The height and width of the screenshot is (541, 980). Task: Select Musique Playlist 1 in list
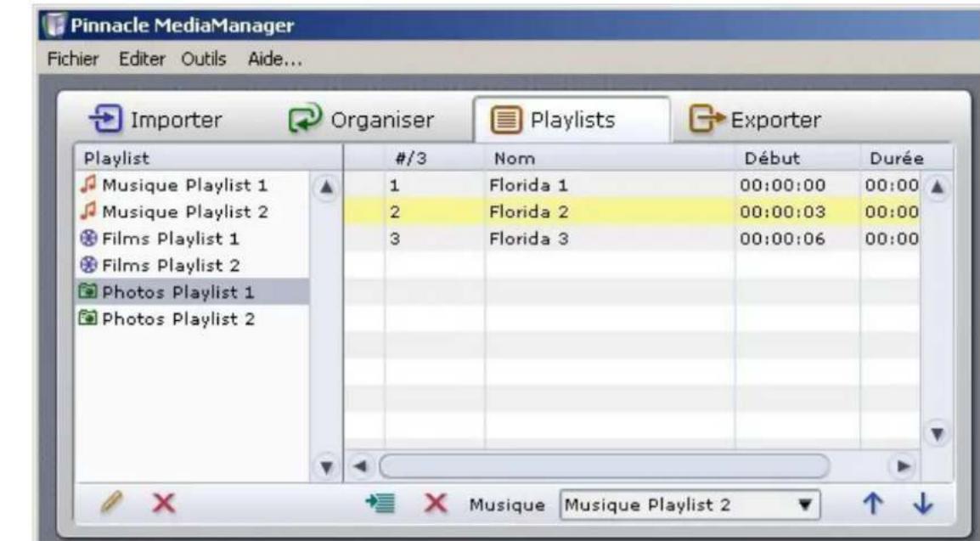click(x=184, y=185)
